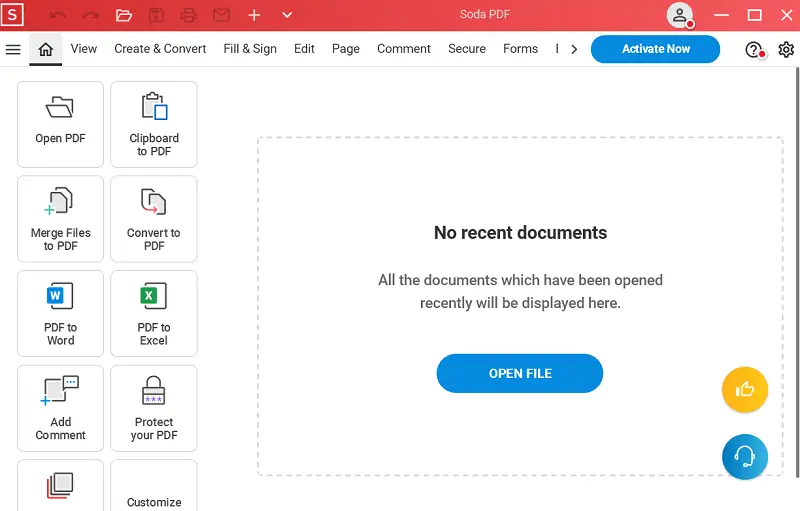Open the Fill & Sign tab
Viewport: 800px width, 511px height.
tap(250, 49)
